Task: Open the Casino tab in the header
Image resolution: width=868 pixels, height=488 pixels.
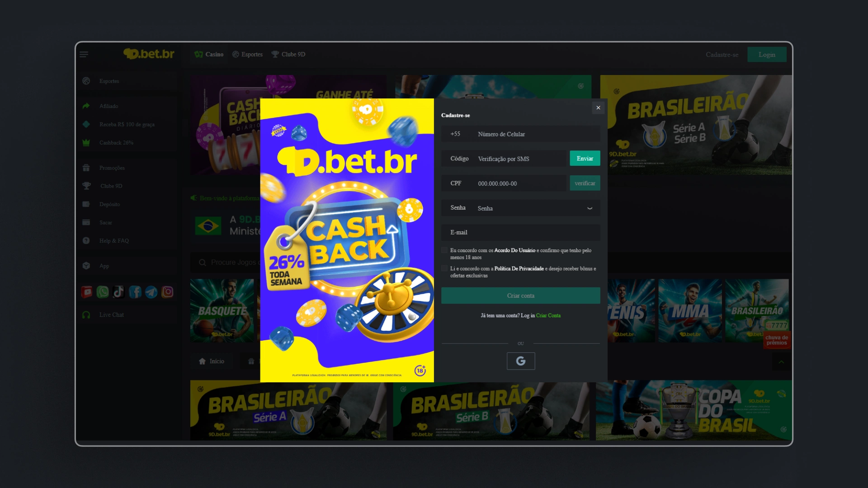Action: [209, 54]
